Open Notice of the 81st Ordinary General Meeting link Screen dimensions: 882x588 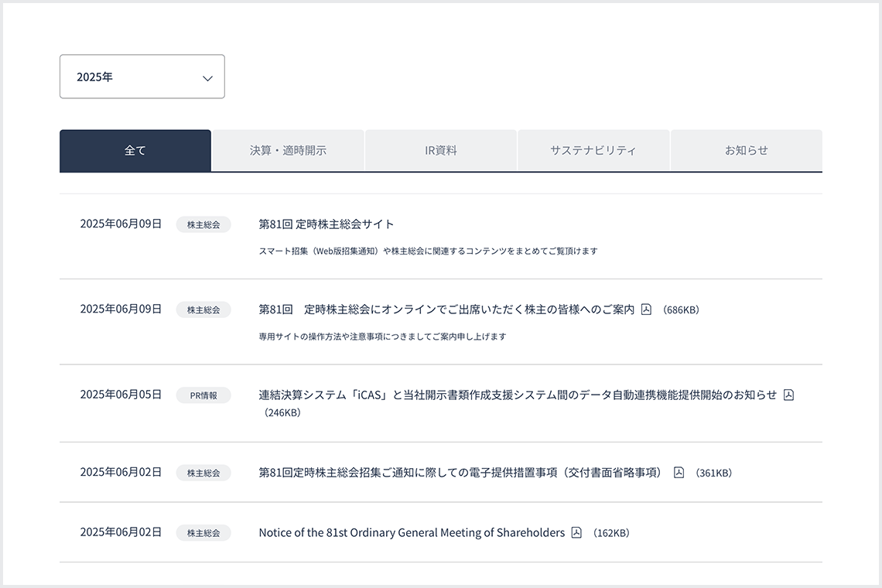pos(412,532)
